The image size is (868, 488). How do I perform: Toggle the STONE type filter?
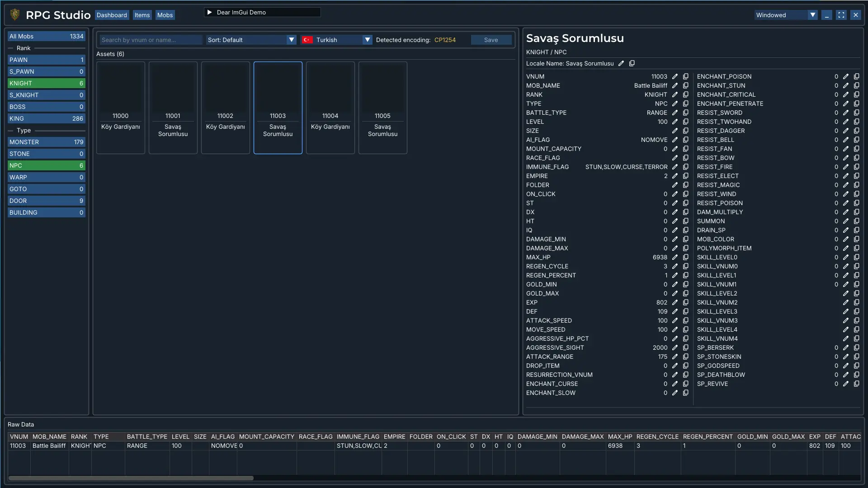(x=47, y=154)
